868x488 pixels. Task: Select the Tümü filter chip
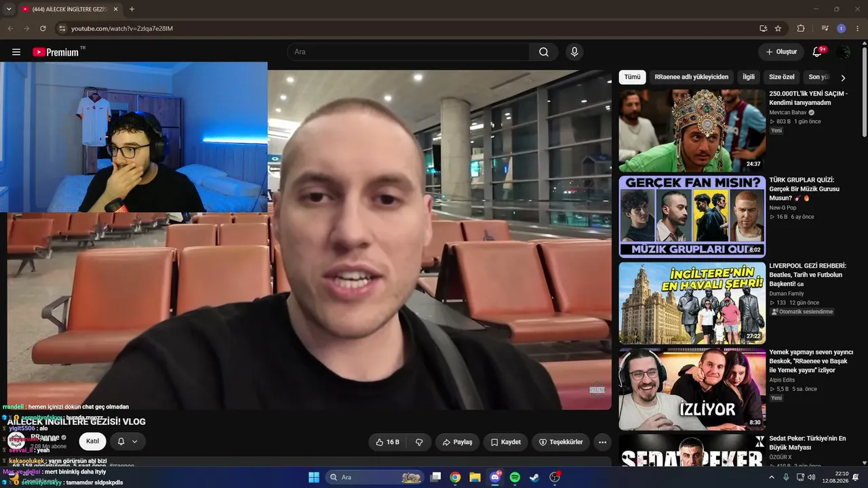tap(632, 77)
